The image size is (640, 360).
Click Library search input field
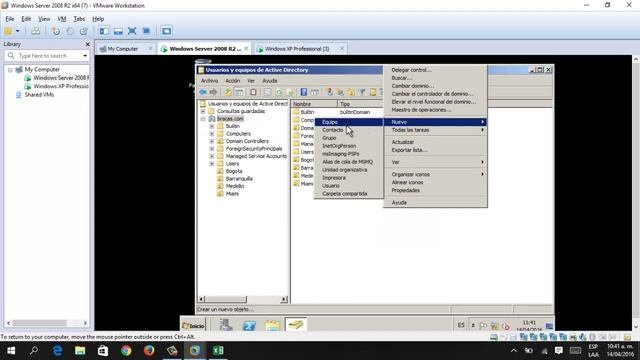pos(45,56)
